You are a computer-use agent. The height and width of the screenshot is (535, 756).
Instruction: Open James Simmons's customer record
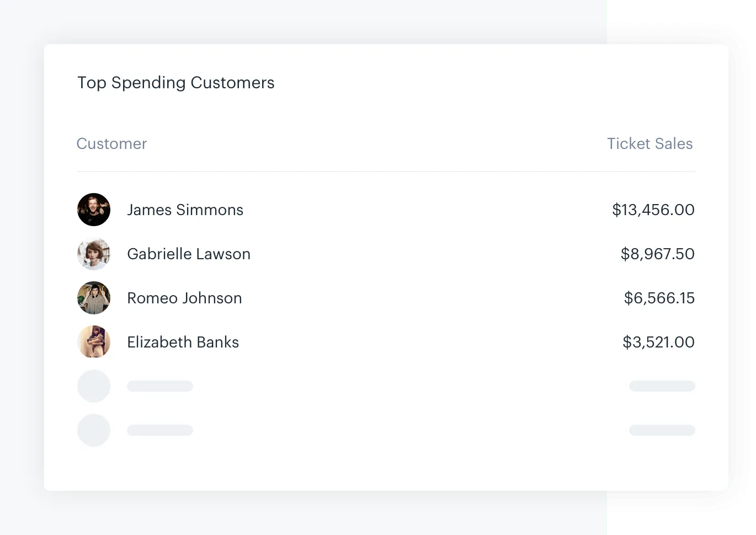[185, 210]
